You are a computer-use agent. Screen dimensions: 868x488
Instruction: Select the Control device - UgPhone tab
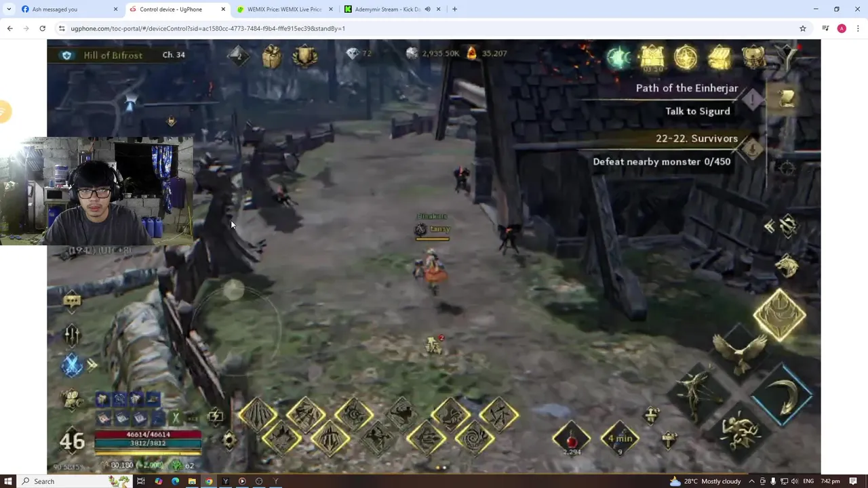tap(178, 9)
